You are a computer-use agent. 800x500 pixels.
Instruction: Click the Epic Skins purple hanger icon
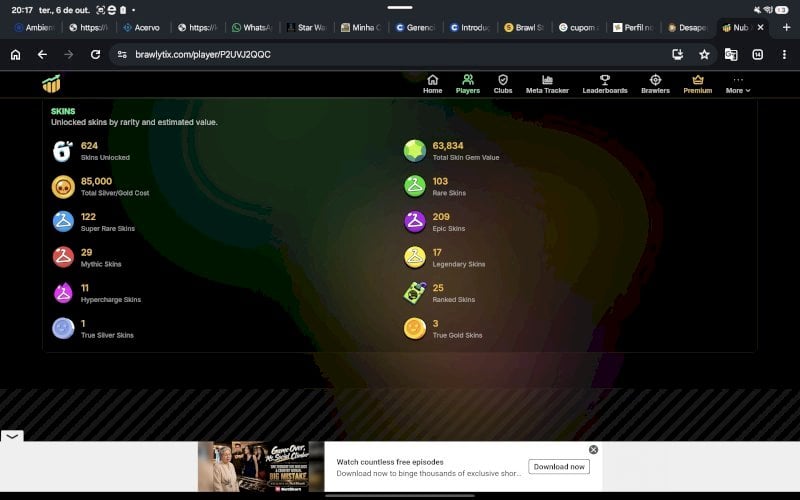(415, 222)
